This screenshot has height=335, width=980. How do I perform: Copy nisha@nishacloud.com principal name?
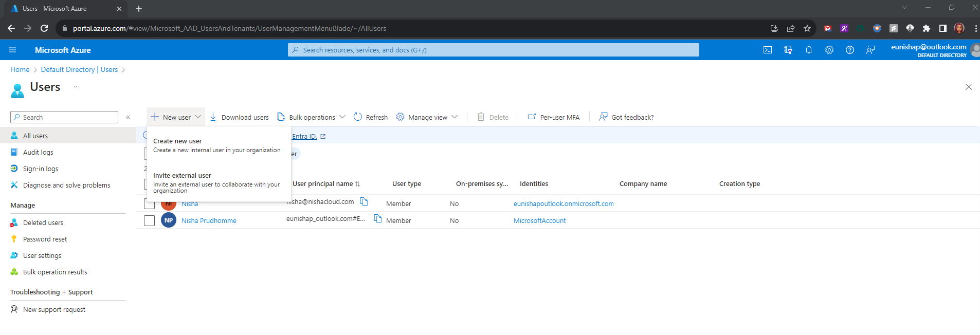[364, 201]
